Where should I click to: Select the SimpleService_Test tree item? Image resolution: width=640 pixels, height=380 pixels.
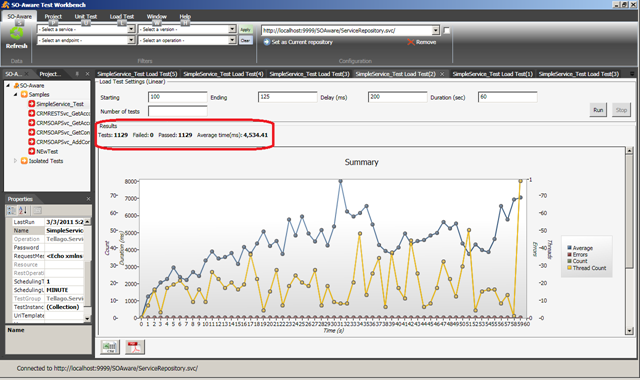60,104
